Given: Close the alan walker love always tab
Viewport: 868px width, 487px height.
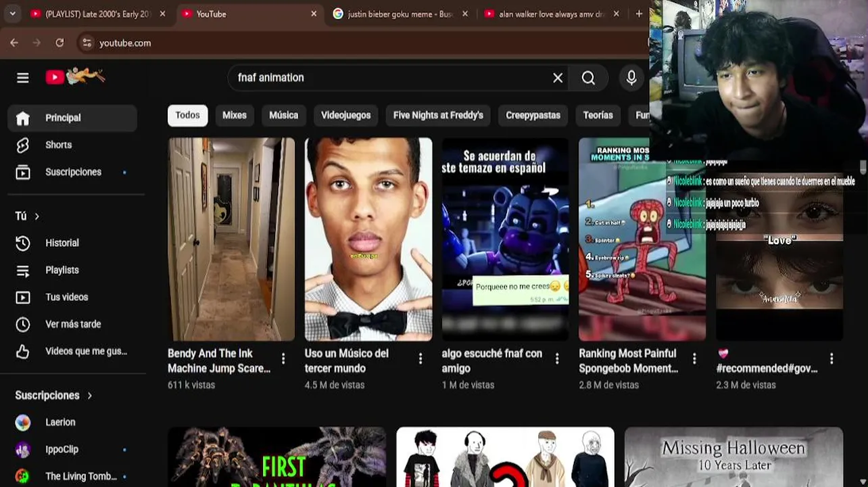Looking at the screenshot, I should (616, 14).
